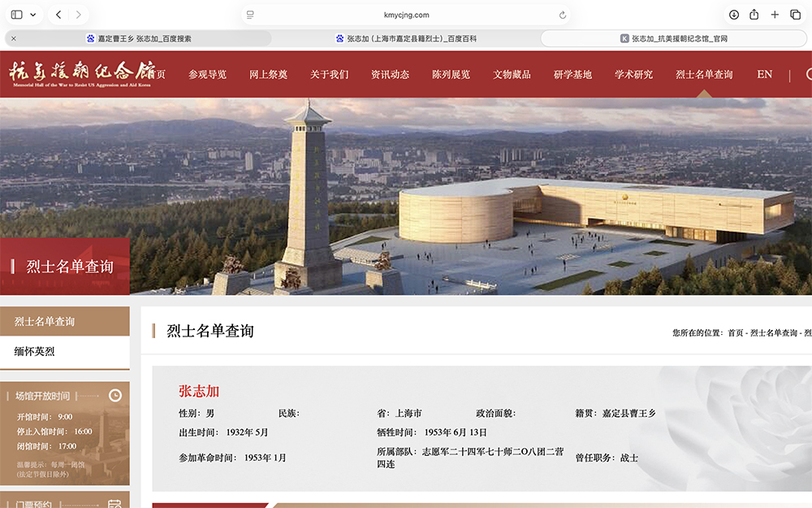Screen dimensions: 812x508
Task: Click the memorial hall banner image
Action: click(406, 197)
